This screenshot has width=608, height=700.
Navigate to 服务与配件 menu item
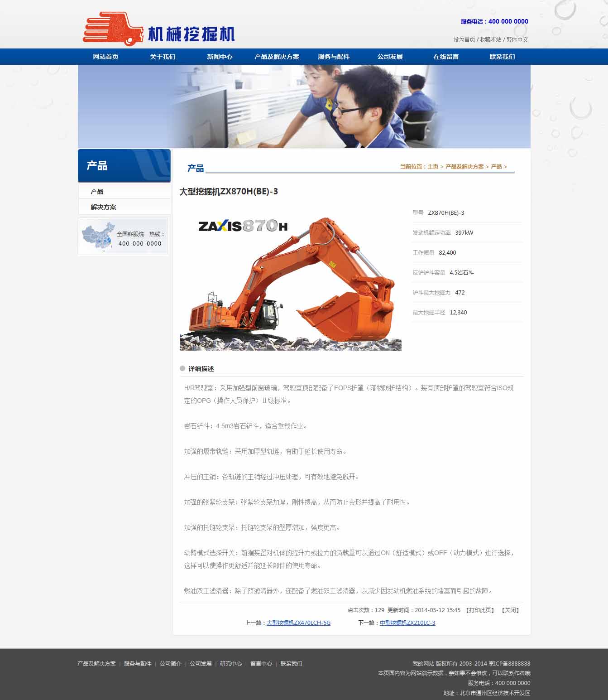pyautogui.click(x=334, y=57)
